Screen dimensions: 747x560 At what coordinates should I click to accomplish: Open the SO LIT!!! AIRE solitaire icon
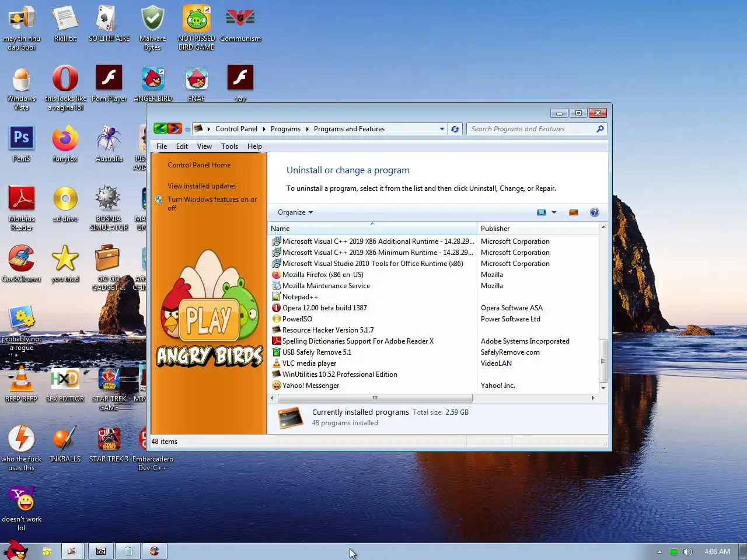click(109, 23)
